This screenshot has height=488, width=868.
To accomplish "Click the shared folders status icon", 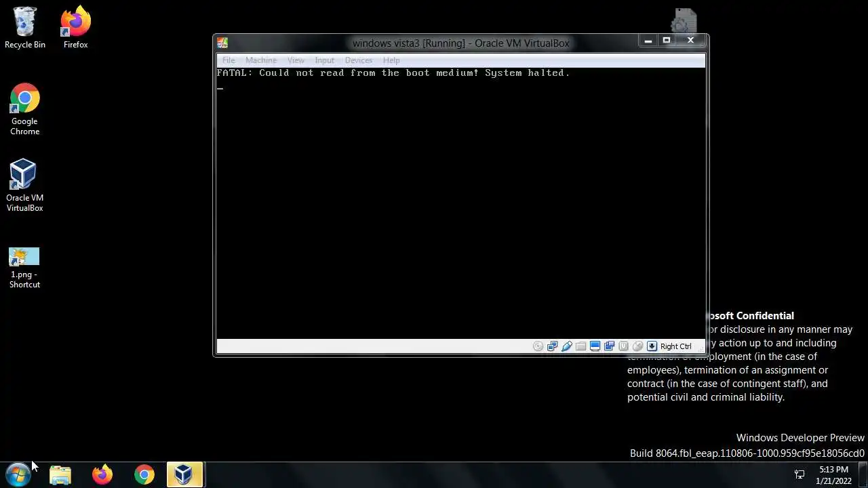I will point(580,346).
